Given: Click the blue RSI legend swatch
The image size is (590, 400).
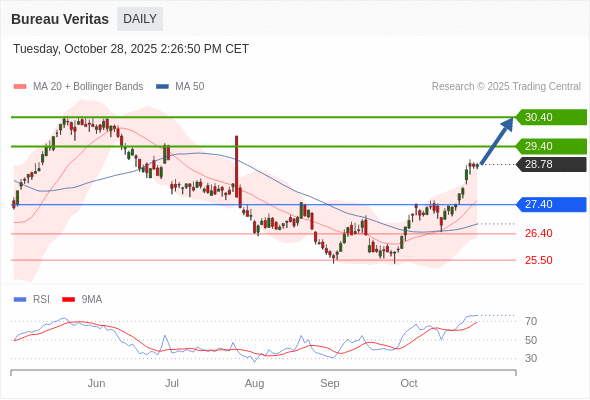Looking at the screenshot, I should [x=20, y=300].
